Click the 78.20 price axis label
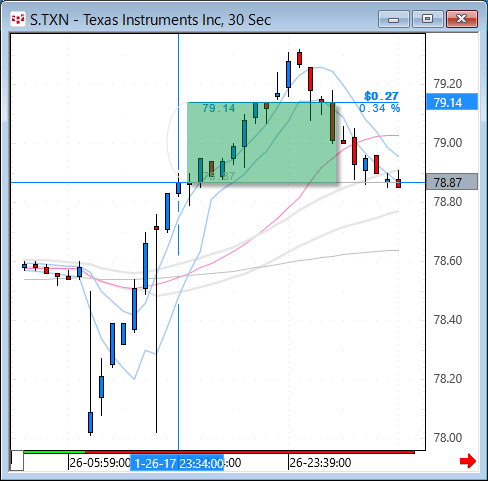The height and width of the screenshot is (481, 488). point(448,379)
